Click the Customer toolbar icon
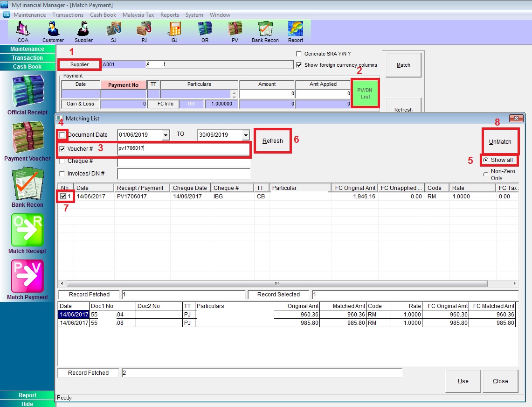The height and width of the screenshot is (407, 532). pos(53,31)
